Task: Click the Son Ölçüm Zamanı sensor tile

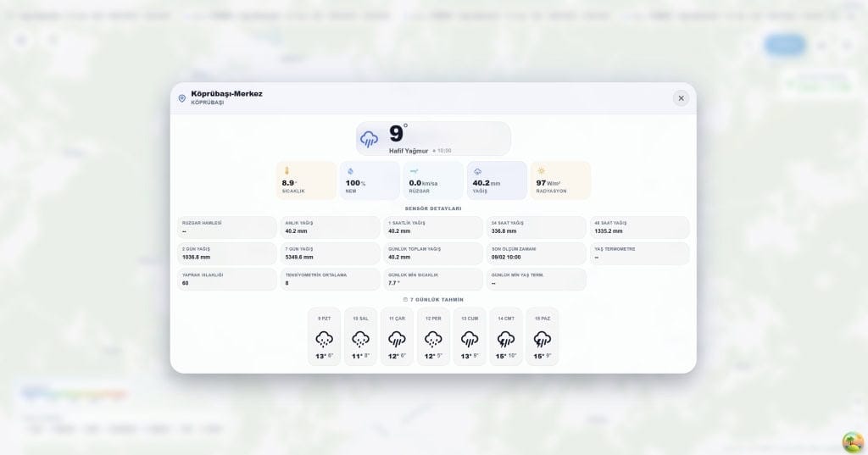Action: [x=537, y=253]
